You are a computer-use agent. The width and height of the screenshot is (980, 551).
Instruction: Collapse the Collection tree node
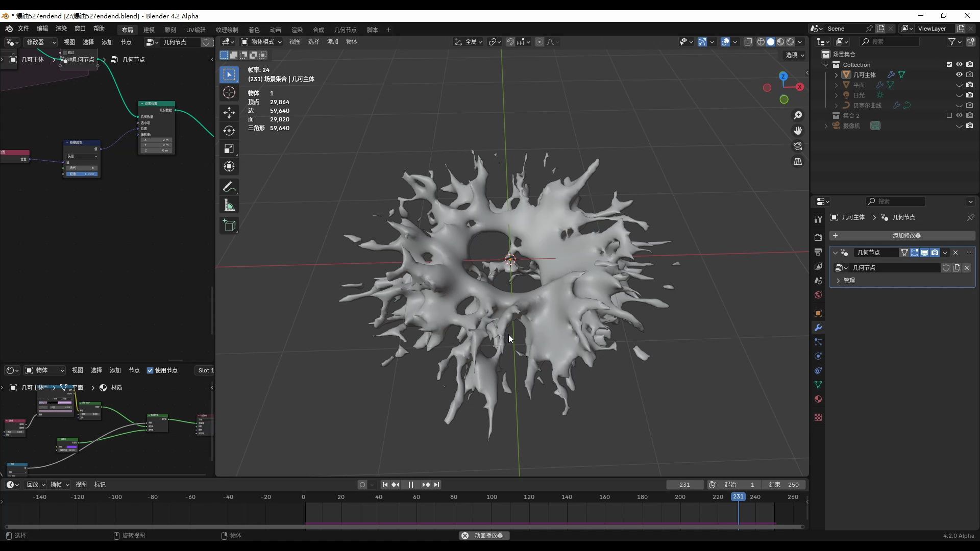[x=826, y=65]
